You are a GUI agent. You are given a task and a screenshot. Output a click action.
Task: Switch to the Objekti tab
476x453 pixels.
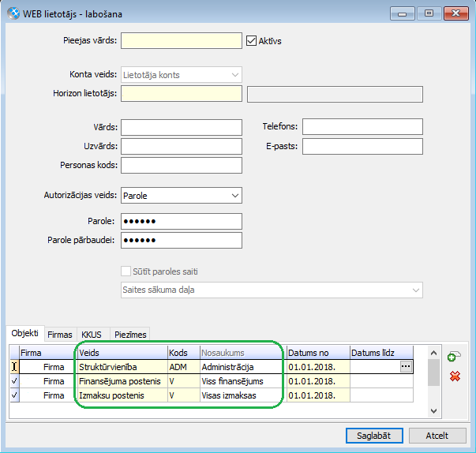click(x=25, y=333)
